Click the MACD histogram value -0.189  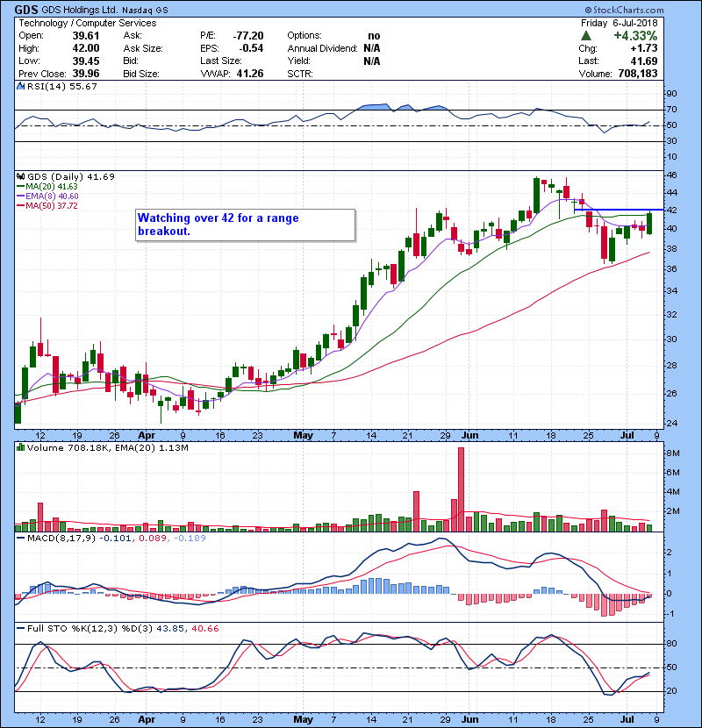[190, 539]
